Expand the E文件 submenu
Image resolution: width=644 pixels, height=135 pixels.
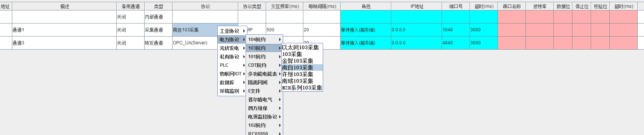264,91
